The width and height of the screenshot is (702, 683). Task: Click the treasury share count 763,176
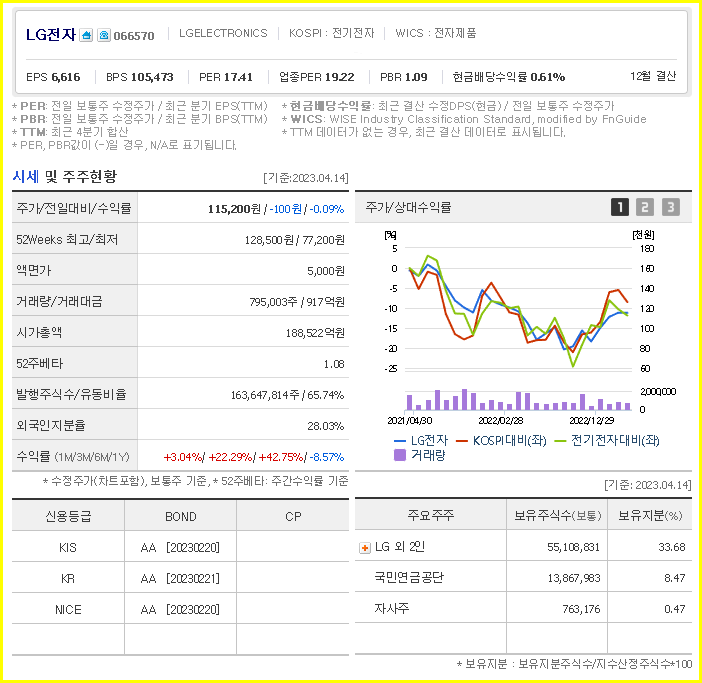[x=581, y=609]
